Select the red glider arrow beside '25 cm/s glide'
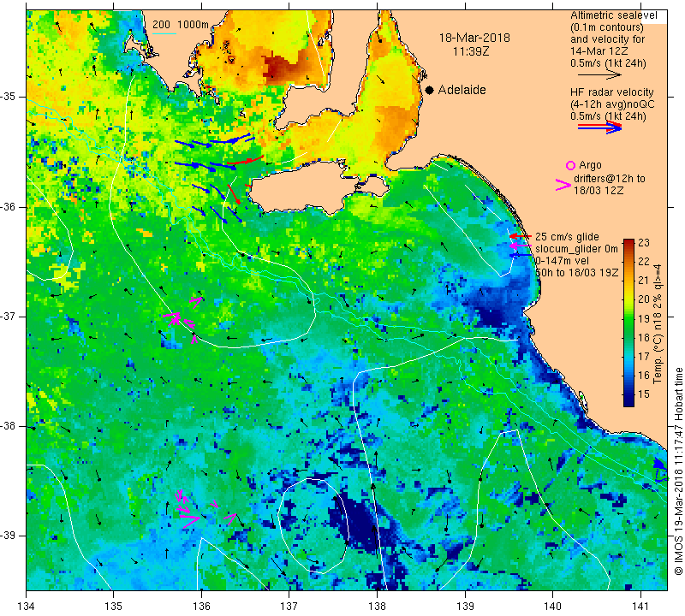 point(521,236)
